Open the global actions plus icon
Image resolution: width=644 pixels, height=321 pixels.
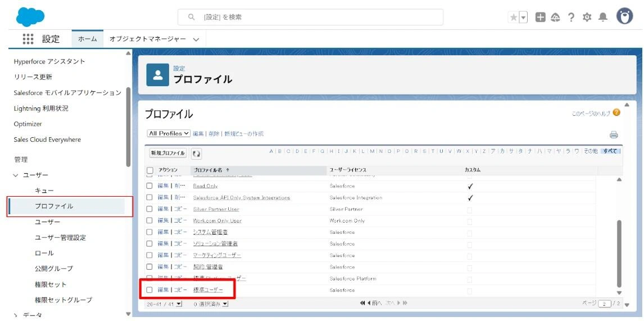pyautogui.click(x=541, y=17)
